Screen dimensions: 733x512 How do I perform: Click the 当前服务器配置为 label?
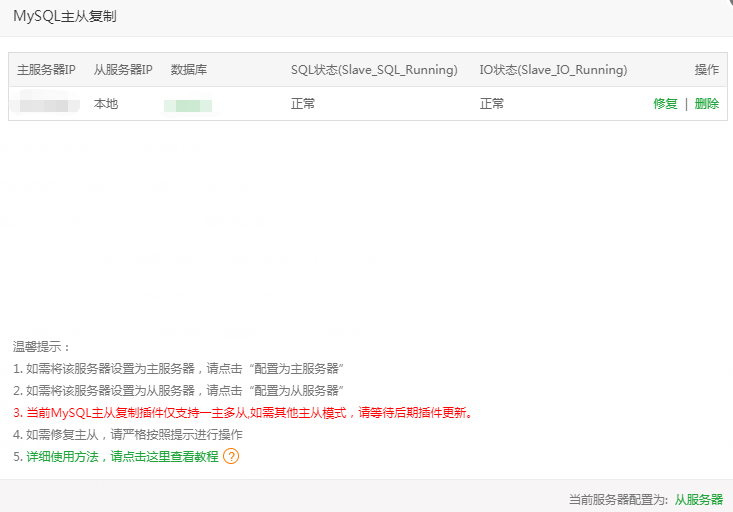[x=618, y=499]
